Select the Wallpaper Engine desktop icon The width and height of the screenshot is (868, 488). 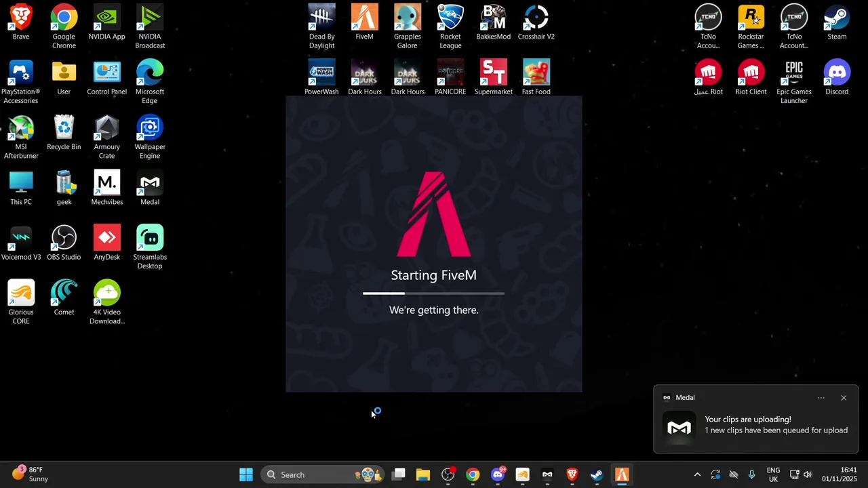(x=150, y=137)
